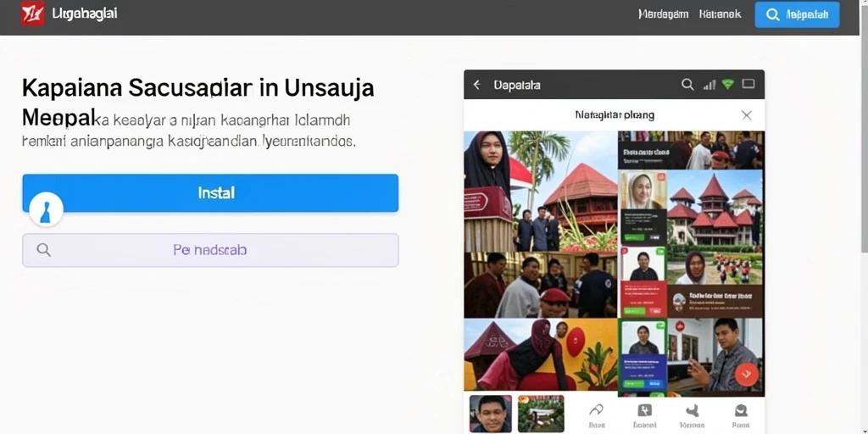Click the blue search button in the header

click(797, 15)
